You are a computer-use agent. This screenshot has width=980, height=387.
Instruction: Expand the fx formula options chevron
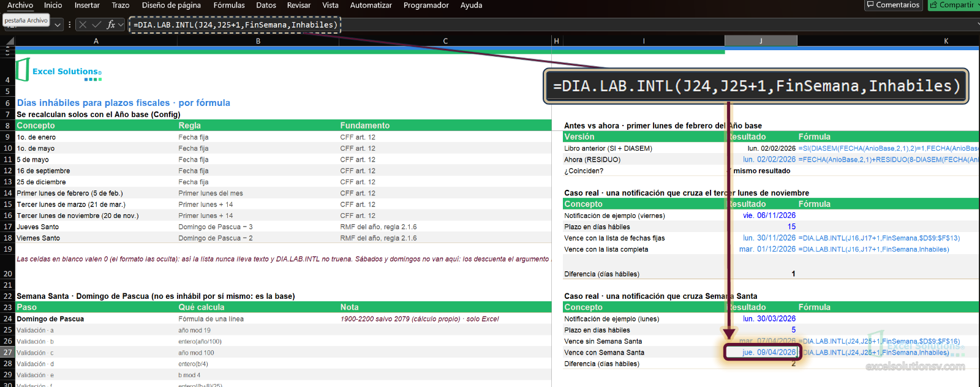(121, 24)
